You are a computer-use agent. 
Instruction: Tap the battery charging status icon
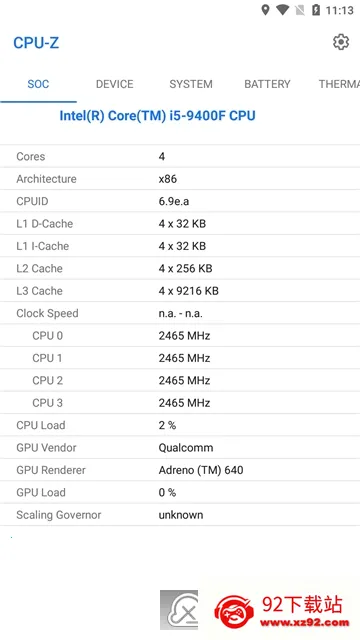[x=316, y=10]
